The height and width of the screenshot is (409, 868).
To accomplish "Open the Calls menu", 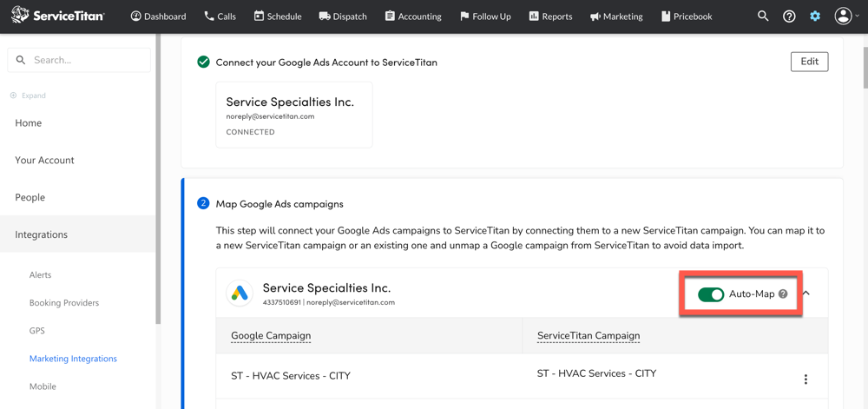I will click(x=220, y=16).
